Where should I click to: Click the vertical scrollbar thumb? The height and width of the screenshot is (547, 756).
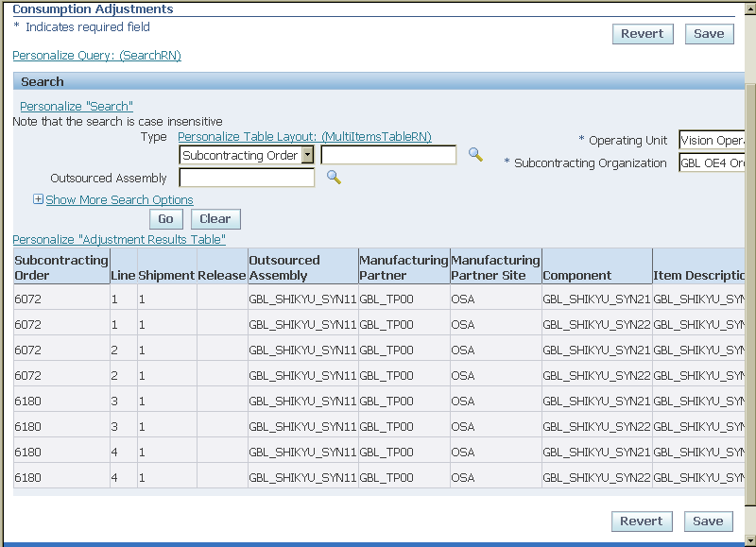click(750, 295)
